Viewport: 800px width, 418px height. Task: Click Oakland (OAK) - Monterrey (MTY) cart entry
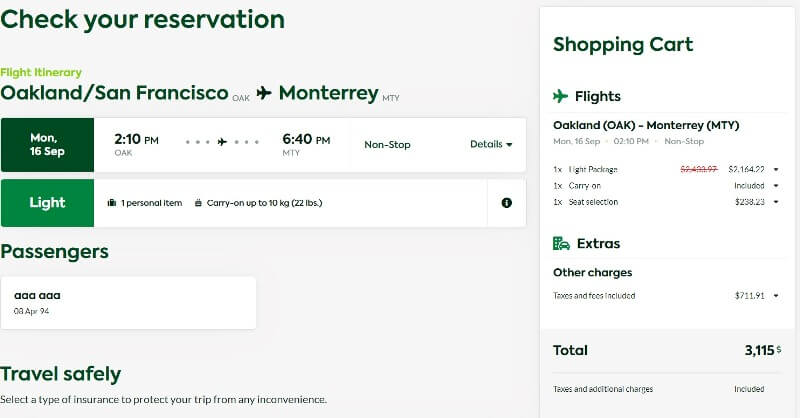(x=646, y=125)
